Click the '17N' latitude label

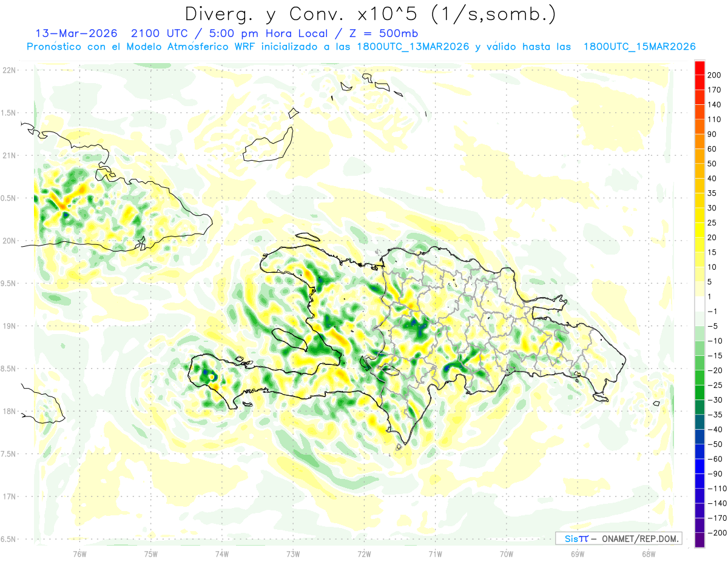click(9, 497)
